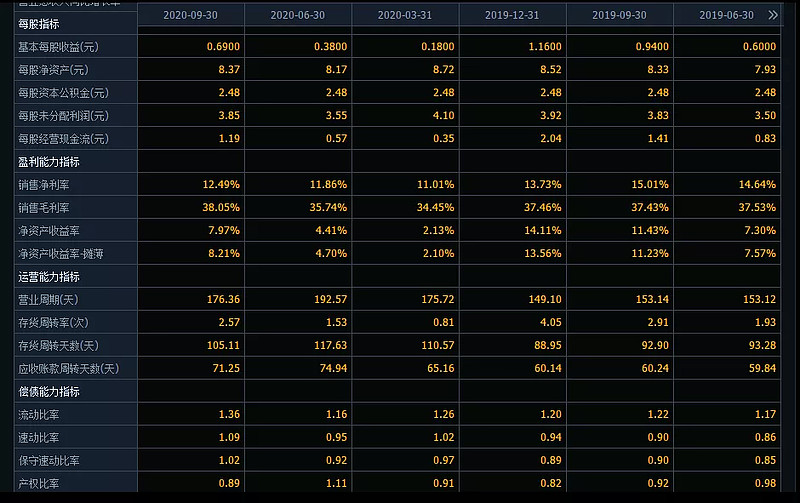Click the 2020-03-31 period header
The height and width of the screenshot is (503, 800).
point(405,16)
